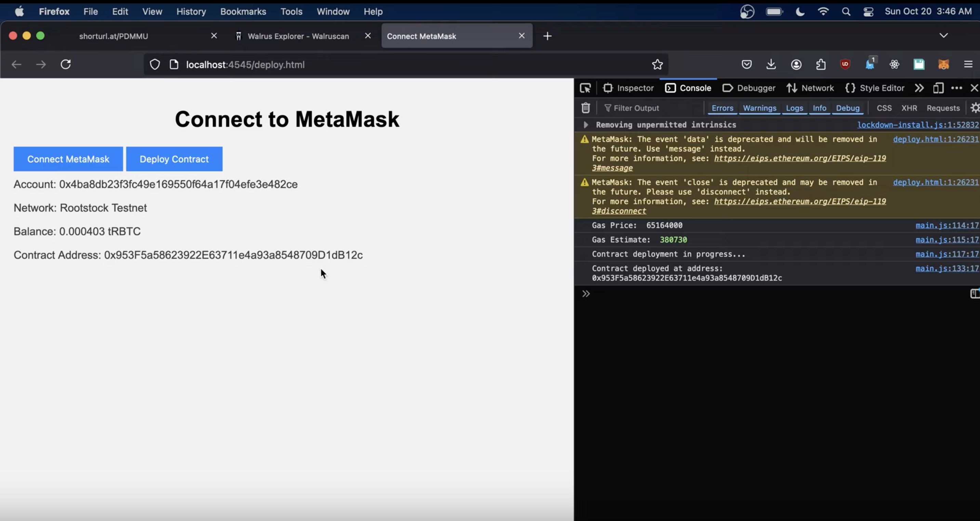Open source link lockdown-install.js:1:52832
The height and width of the screenshot is (521, 980).
918,125
